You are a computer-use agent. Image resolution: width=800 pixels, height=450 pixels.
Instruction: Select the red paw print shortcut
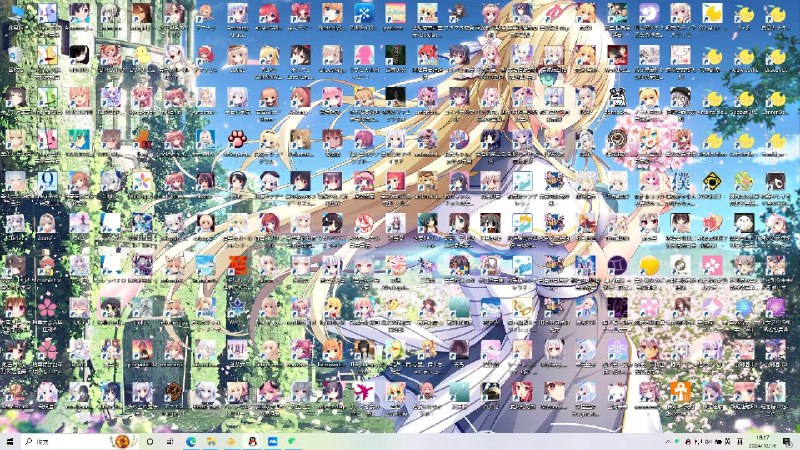coord(237,139)
